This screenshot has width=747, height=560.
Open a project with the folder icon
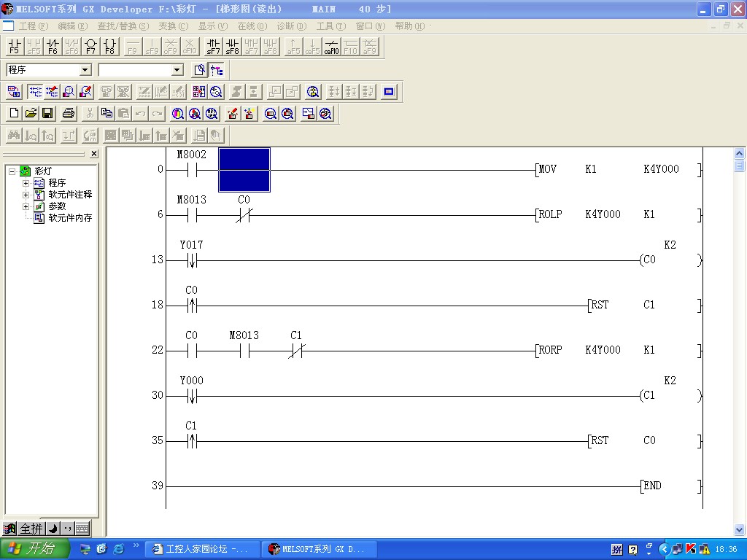pyautogui.click(x=31, y=114)
